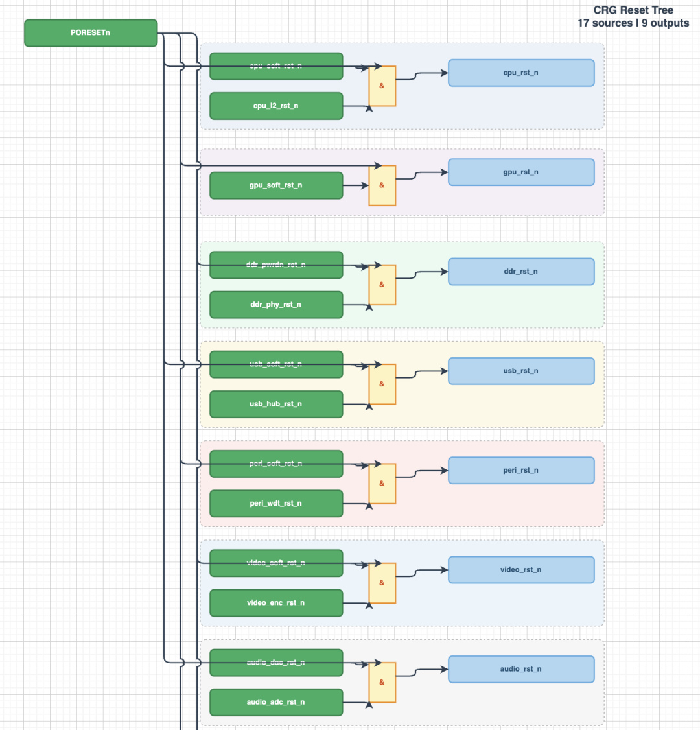The height and width of the screenshot is (730, 700).
Task: Select the "17 sources | 9 outputs" subtitle
Action: [633, 23]
